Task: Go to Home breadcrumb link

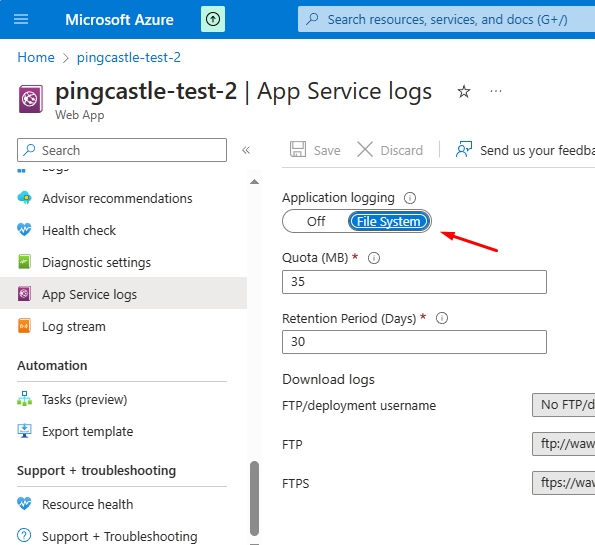Action: (x=36, y=57)
